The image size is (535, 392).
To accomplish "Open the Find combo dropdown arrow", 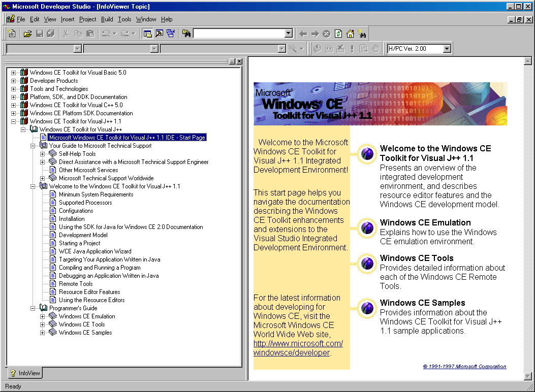I will [x=289, y=34].
